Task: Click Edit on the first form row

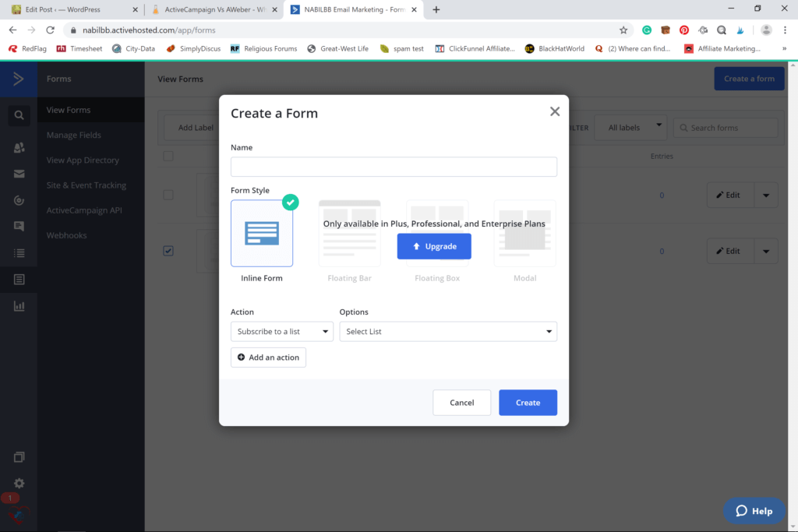Action: (730, 195)
